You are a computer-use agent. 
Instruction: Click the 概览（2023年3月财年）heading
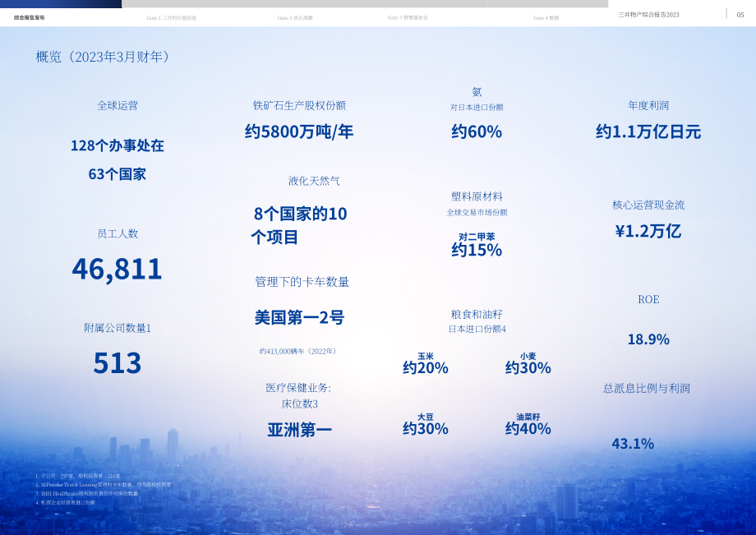coord(102,57)
